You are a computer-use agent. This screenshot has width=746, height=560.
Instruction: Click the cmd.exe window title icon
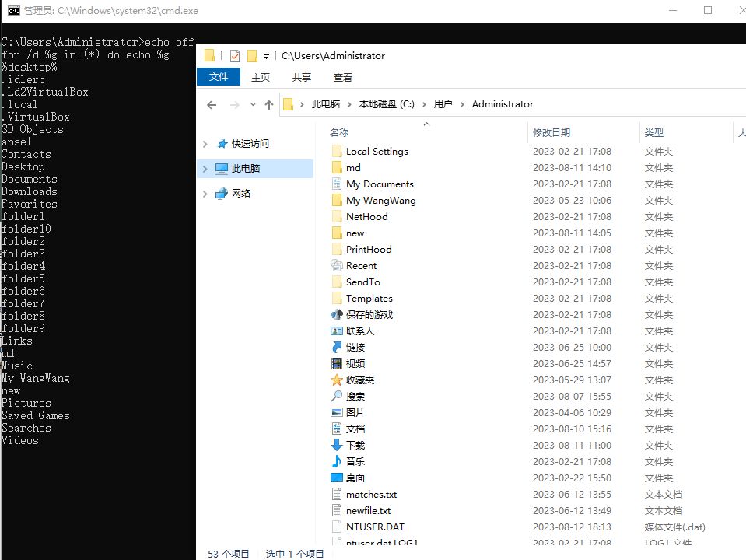(x=14, y=10)
